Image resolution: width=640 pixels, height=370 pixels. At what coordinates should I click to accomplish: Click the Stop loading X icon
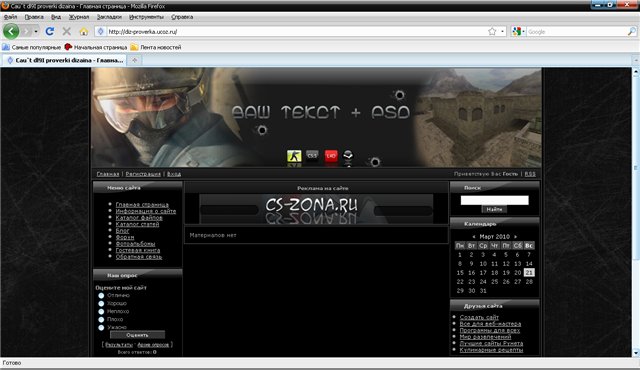(67, 31)
